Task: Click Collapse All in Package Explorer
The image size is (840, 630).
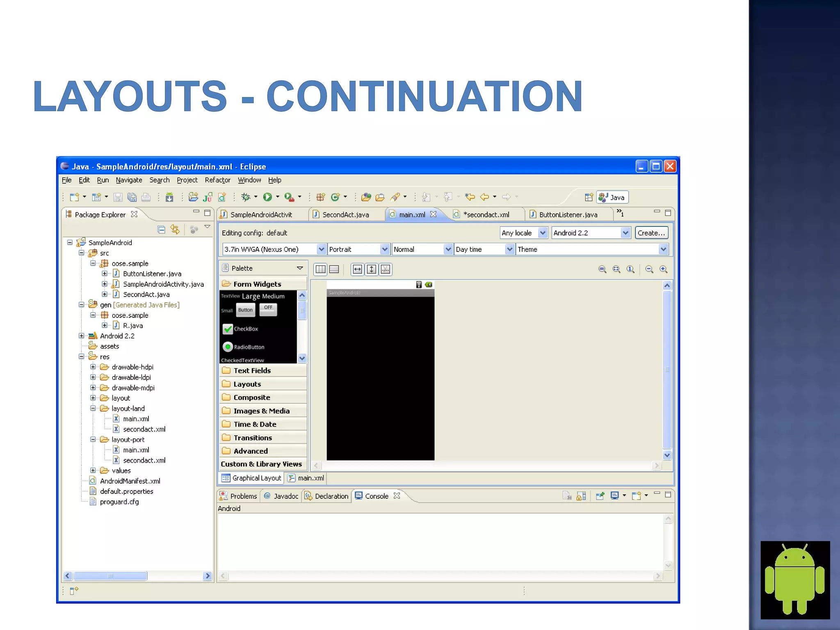Action: 161,230
